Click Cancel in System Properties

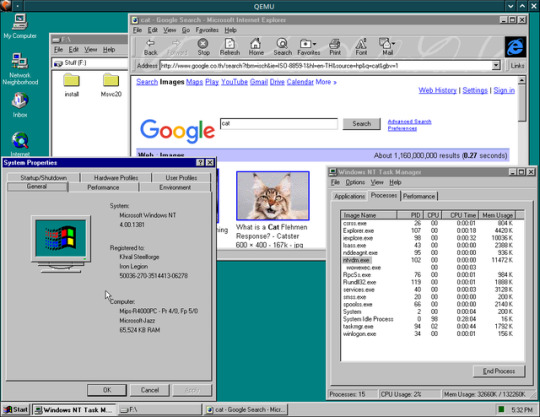[150, 390]
